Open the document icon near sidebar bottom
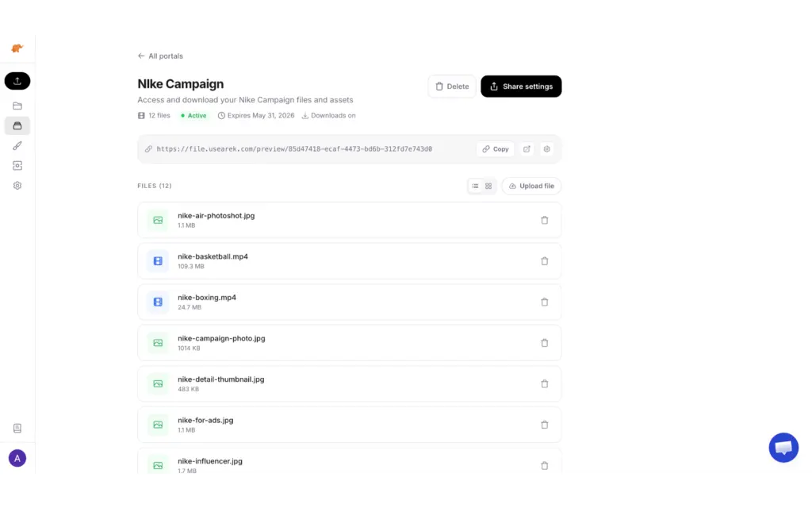The height and width of the screenshot is (508, 812). (x=17, y=428)
